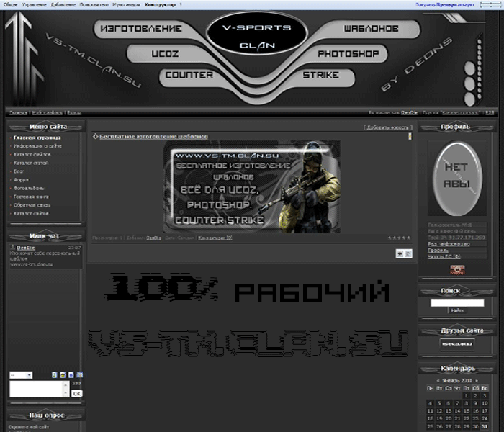Open the Читать ЛС private messages link
Image resolution: width=504 pixels, height=432 pixels.
[444, 256]
